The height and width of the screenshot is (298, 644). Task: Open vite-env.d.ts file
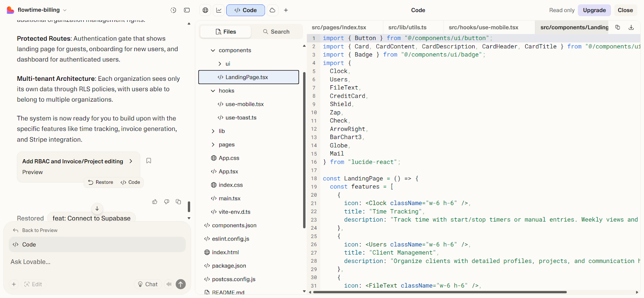pyautogui.click(x=249, y=212)
